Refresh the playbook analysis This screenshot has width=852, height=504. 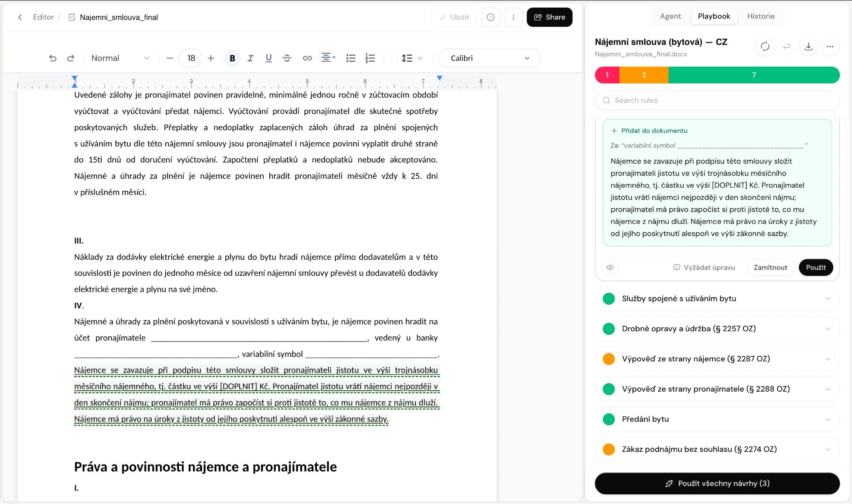pyautogui.click(x=765, y=46)
